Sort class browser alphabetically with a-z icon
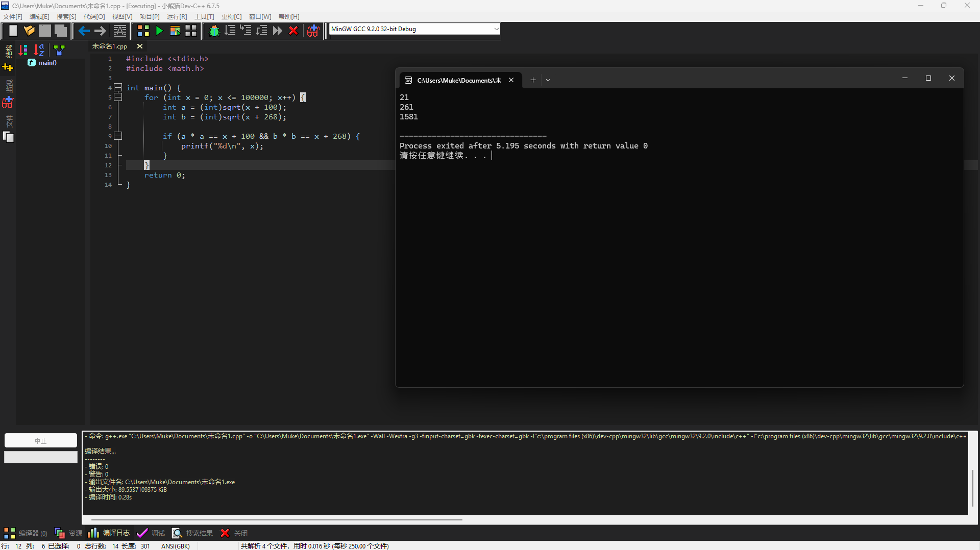The image size is (980, 550). 39,50
